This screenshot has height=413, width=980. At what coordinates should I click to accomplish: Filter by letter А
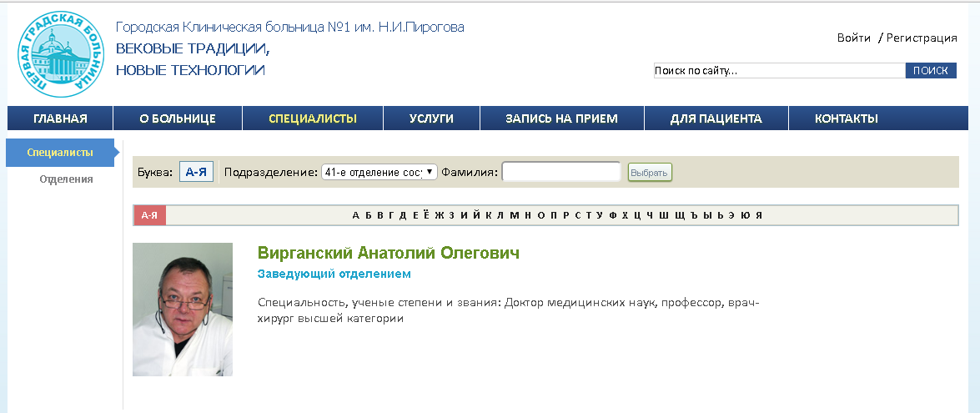[355, 215]
